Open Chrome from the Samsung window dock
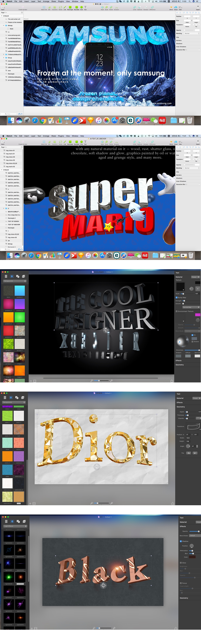 click(x=43, y=121)
